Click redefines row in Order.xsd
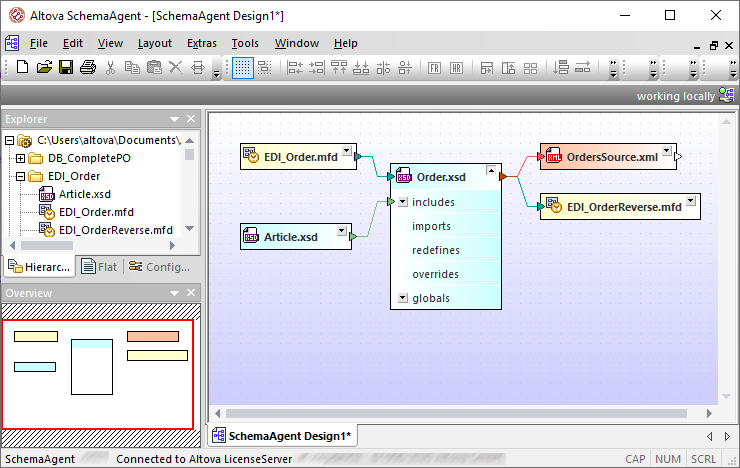Viewport: 740px width, 468px height. click(x=446, y=251)
